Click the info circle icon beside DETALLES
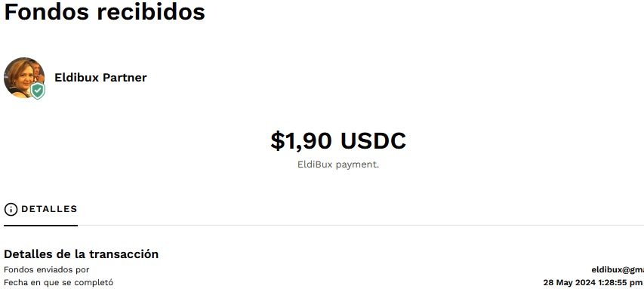644x289 pixels. point(11,209)
